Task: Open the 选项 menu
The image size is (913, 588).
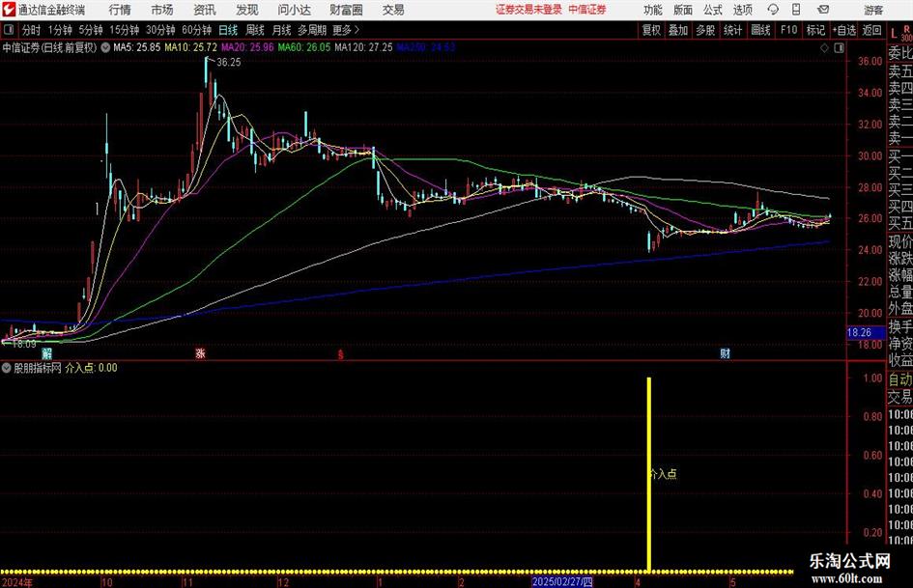Action: [742, 10]
